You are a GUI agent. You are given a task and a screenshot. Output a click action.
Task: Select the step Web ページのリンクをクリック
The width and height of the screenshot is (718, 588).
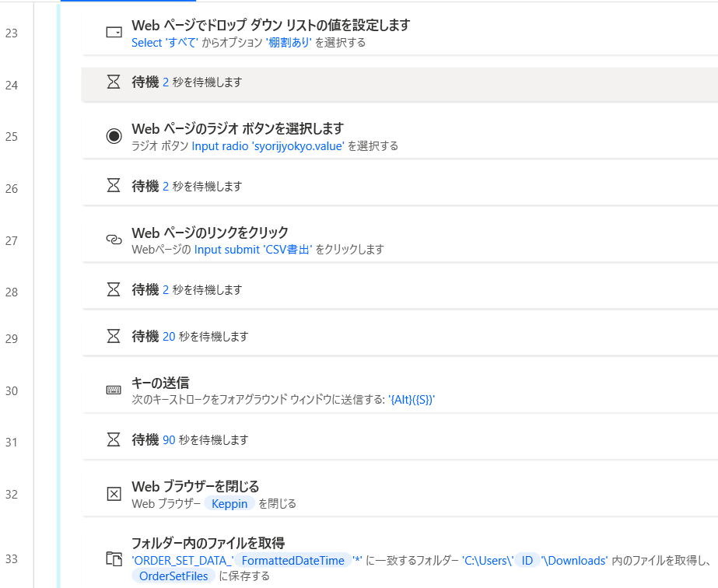[210, 233]
